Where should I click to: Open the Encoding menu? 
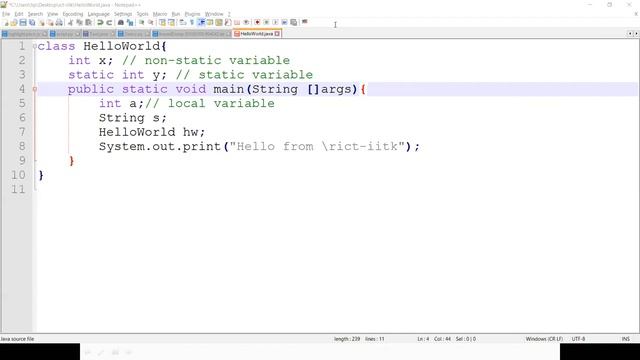pyautogui.click(x=73, y=14)
